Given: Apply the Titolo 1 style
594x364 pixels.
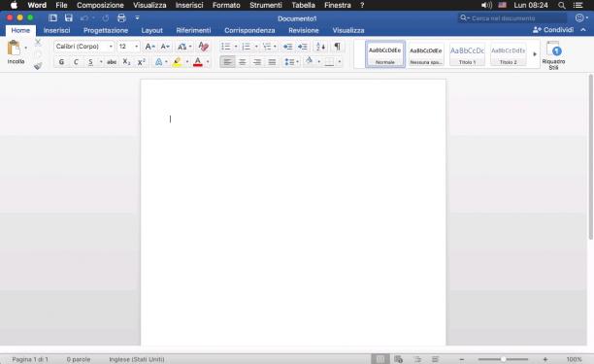Looking at the screenshot, I should [x=467, y=54].
